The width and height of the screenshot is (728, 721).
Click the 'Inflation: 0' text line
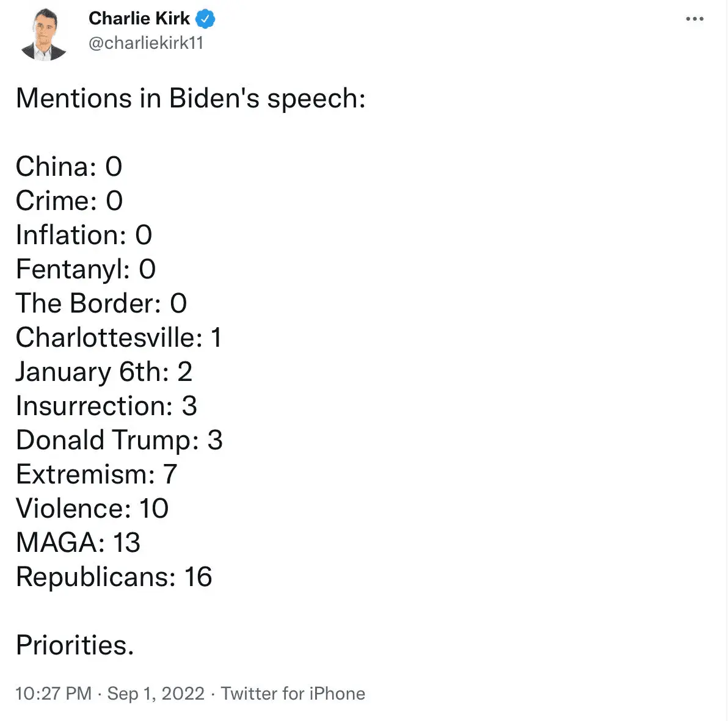point(84,235)
